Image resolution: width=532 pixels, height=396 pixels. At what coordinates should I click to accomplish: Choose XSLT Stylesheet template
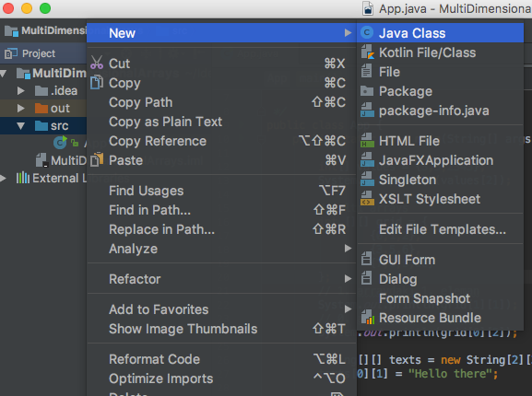click(440, 199)
